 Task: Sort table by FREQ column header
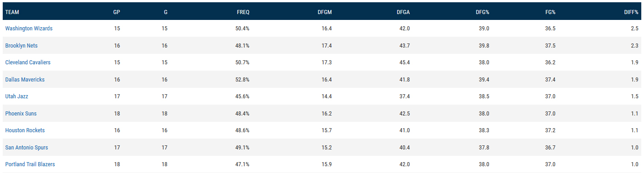point(243,11)
